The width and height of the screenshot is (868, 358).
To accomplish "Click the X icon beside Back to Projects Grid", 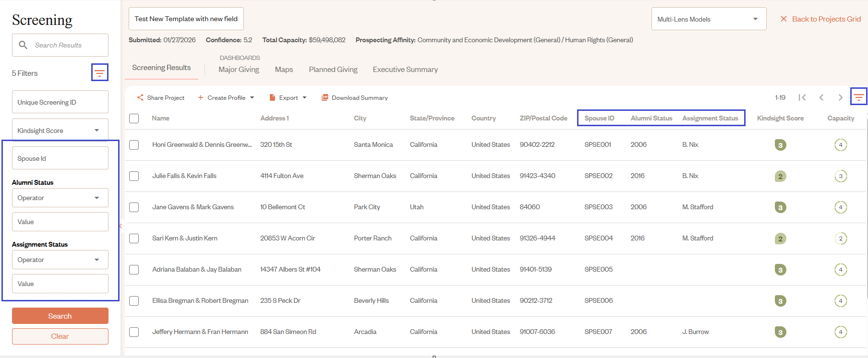I will pyautogui.click(x=784, y=19).
